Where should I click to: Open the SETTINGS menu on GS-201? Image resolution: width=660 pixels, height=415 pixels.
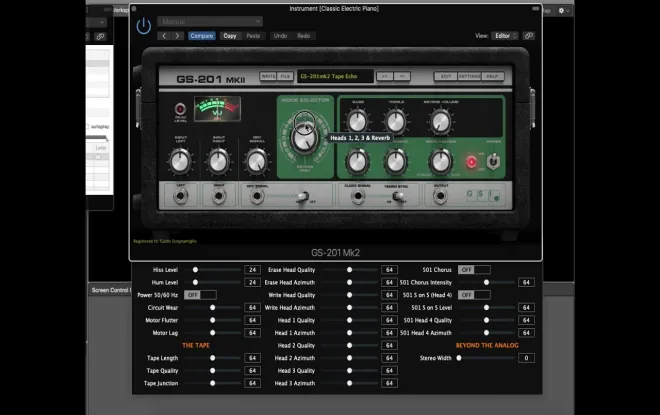point(469,76)
